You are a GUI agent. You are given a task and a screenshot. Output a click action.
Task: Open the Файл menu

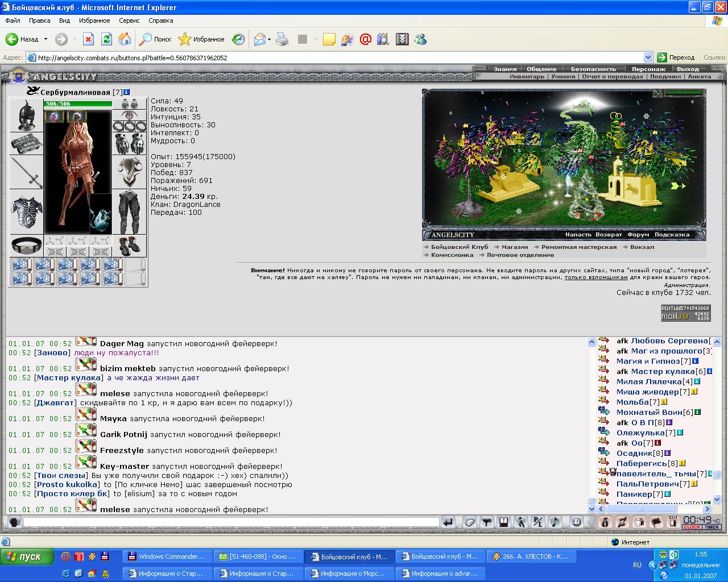[13, 20]
